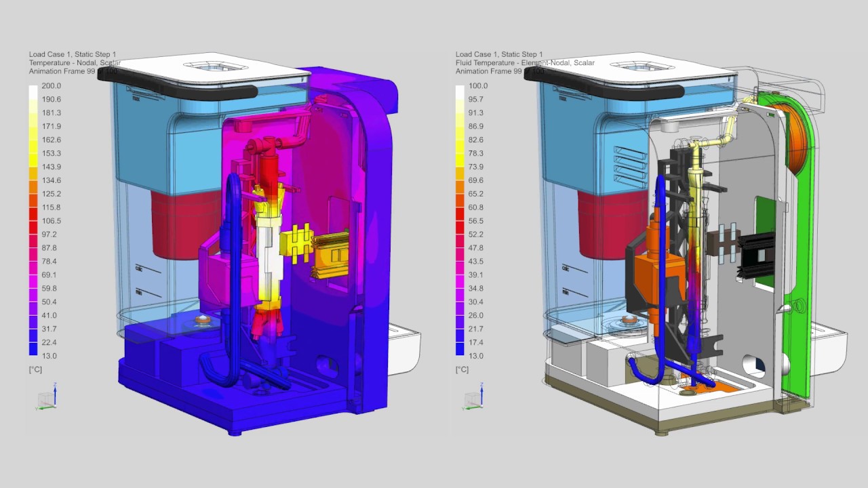The image size is (868, 488).
Task: Click the 181.3 legend value
Action: [x=52, y=113]
